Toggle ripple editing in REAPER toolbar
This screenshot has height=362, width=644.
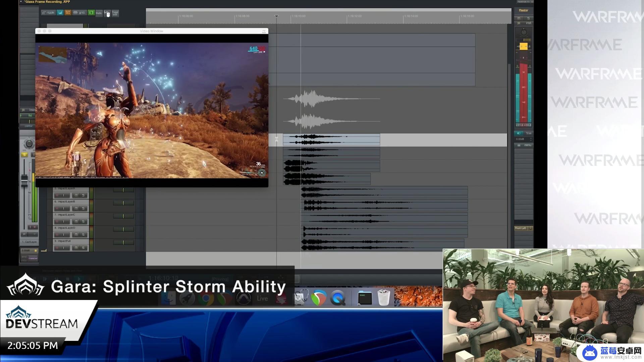pyautogui.click(x=49, y=13)
